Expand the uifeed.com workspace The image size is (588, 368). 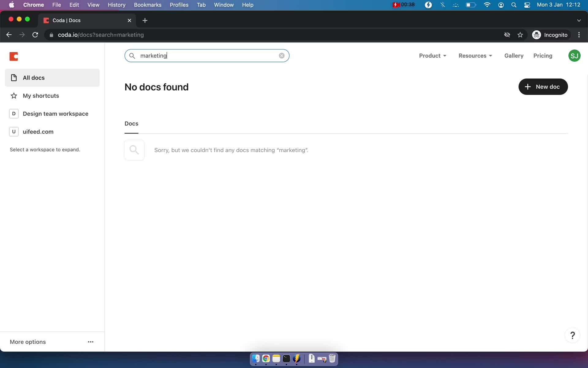[x=38, y=132]
